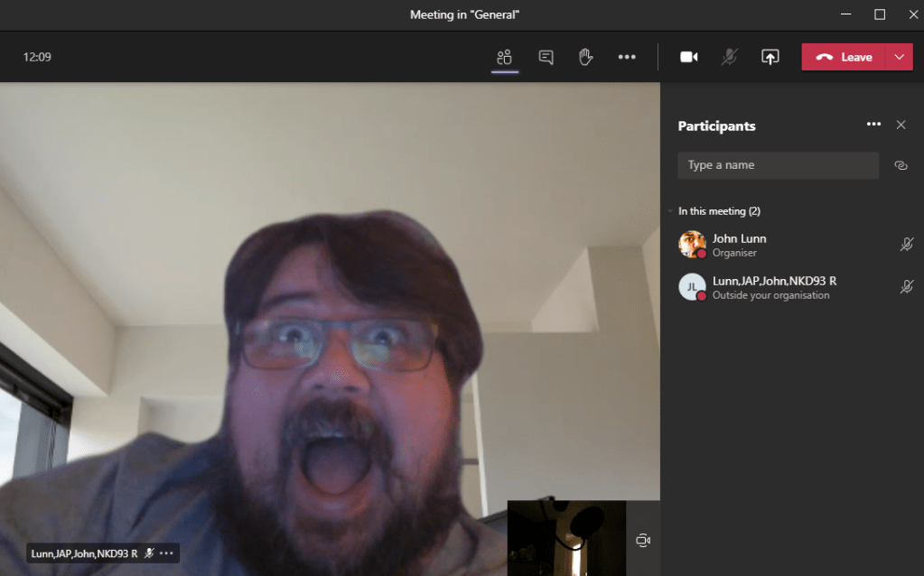Click the switch camera icon beside self-preview
Screen dimensions: 924x576
pyautogui.click(x=643, y=540)
